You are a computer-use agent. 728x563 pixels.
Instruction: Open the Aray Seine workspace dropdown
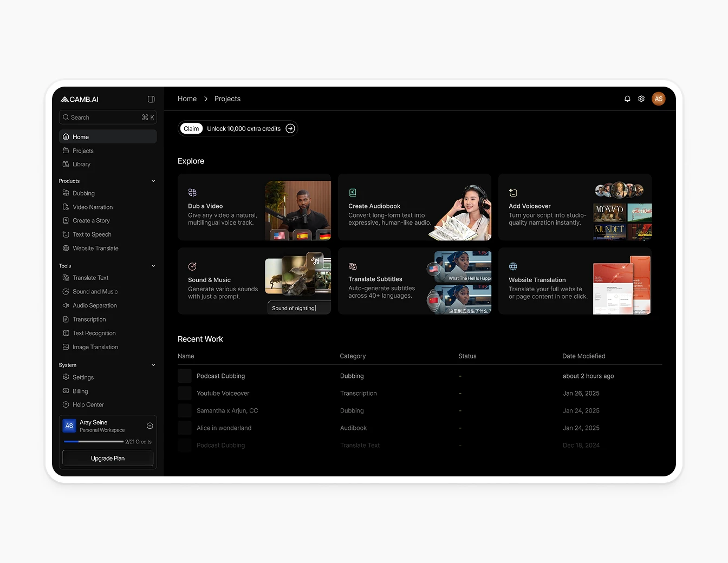150,426
